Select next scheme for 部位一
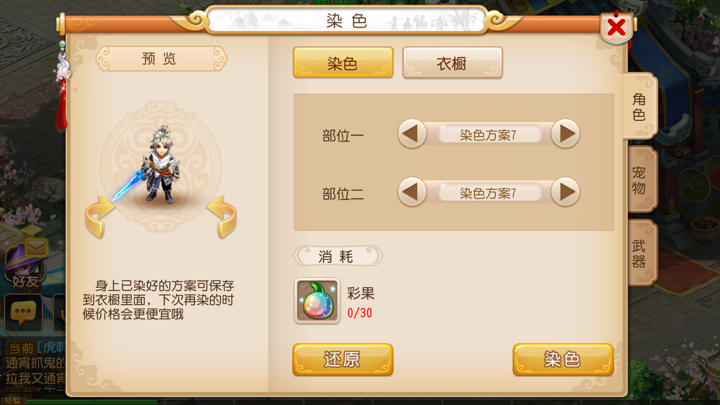Screen dimensions: 720x405 pos(566,134)
